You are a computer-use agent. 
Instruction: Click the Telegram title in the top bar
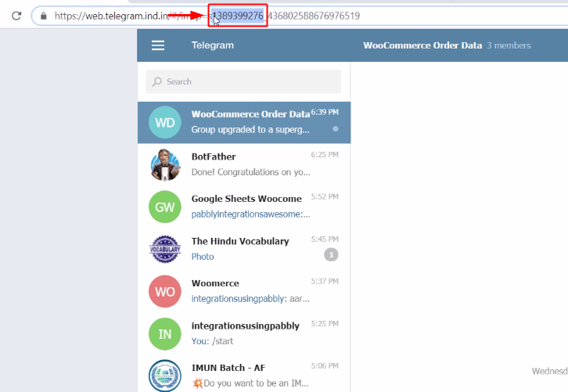coord(213,45)
